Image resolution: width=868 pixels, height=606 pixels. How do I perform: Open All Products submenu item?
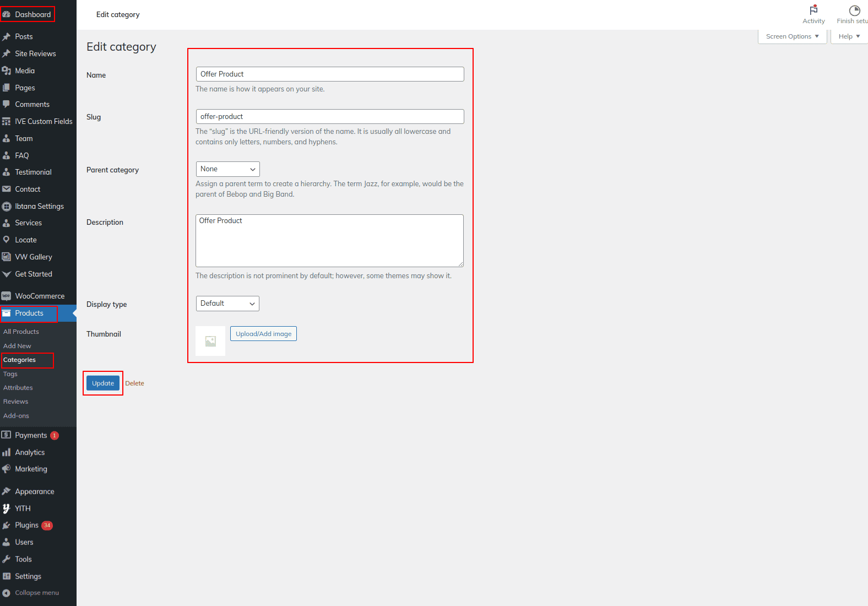coord(21,332)
